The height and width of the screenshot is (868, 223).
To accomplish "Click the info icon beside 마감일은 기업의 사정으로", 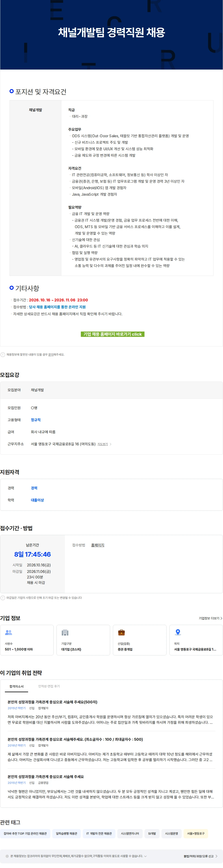I will (x=3, y=598).
